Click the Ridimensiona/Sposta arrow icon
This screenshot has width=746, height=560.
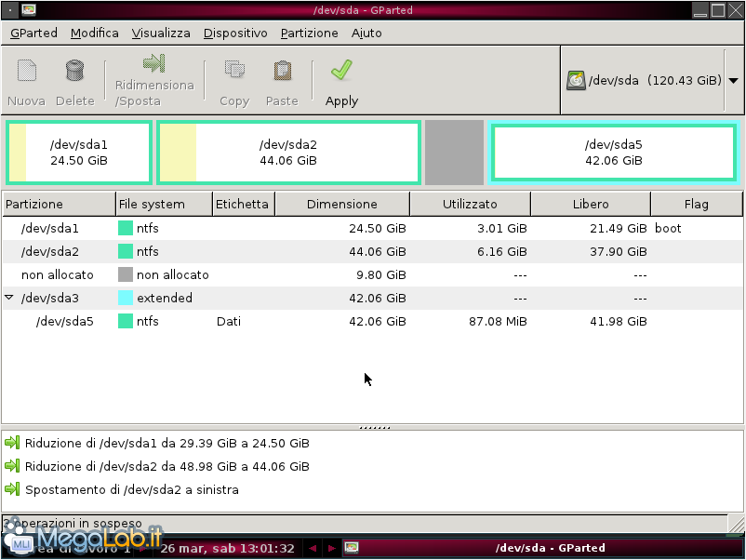tap(153, 63)
